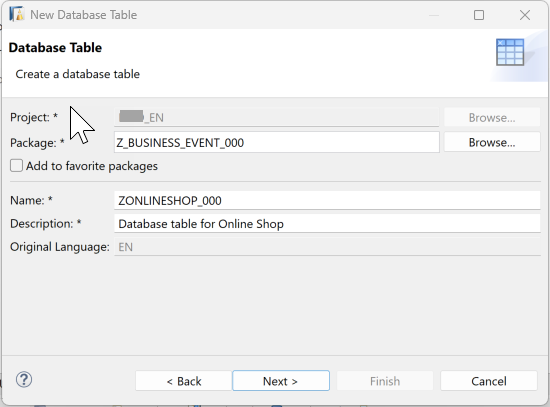This screenshot has width=550, height=407.
Task: Click the 'Name: *' label
Action: coord(31,200)
